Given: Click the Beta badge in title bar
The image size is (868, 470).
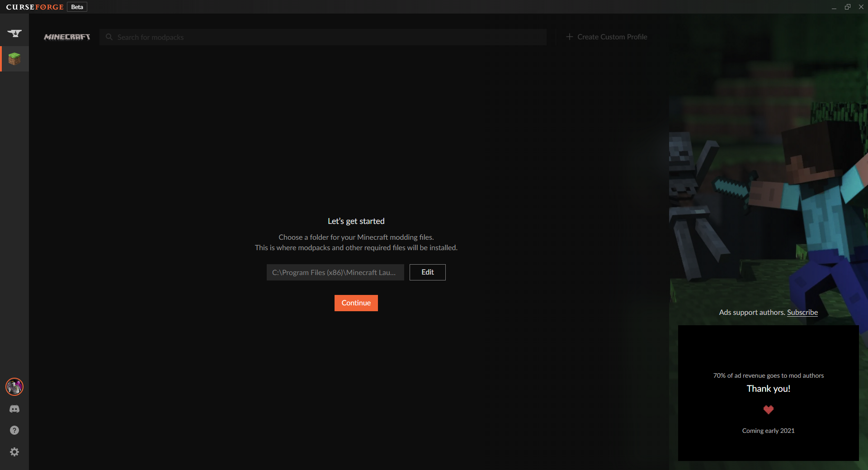Looking at the screenshot, I should (77, 7).
